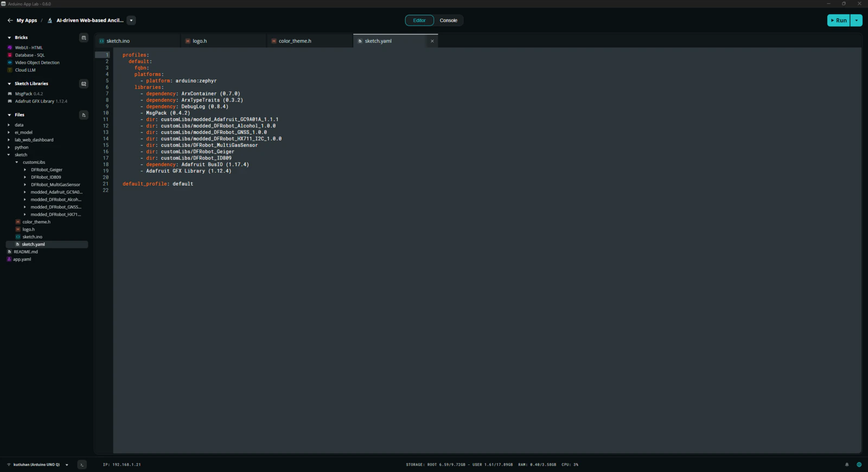Select the Database - SQL brick icon

[x=10, y=55]
